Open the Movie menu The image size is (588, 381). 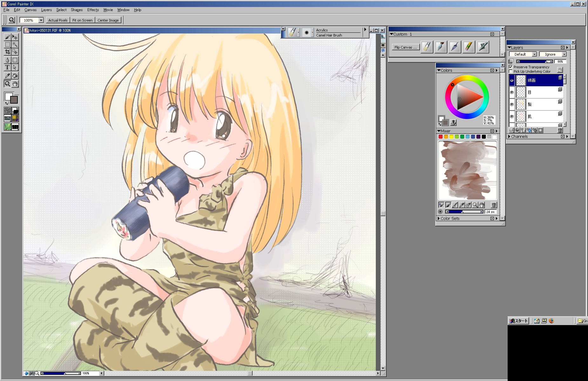(108, 10)
